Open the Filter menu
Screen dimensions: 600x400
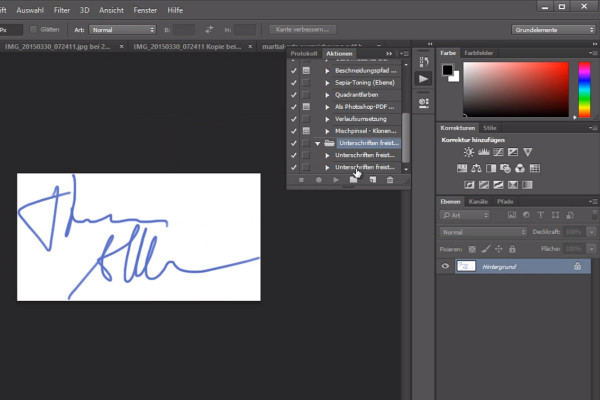click(62, 10)
